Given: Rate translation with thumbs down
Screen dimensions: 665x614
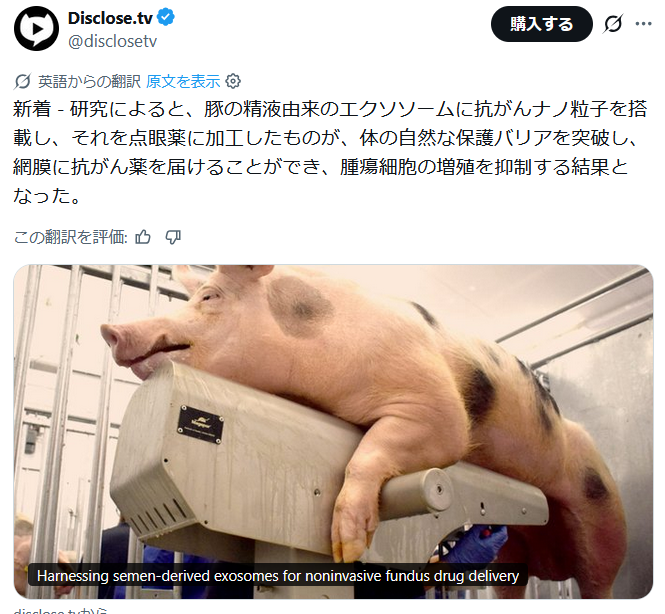Looking at the screenshot, I should tap(173, 237).
